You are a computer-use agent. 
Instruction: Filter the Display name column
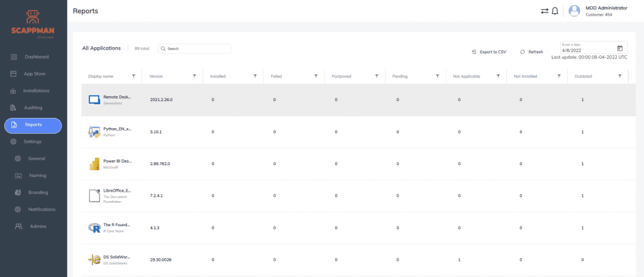[x=133, y=76]
